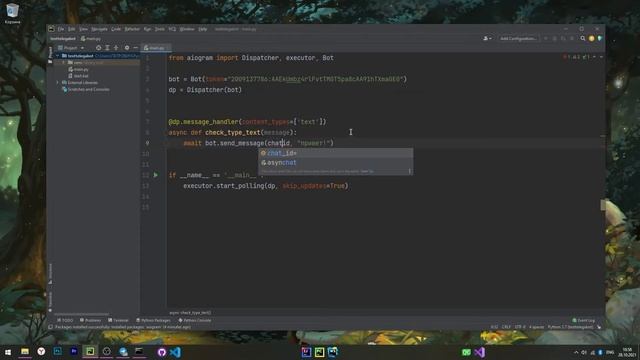Open the Recycle Bin on desktop
This screenshot has width=640, height=360.
(12, 13)
